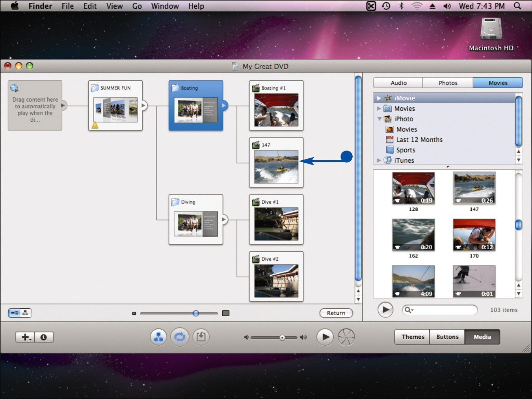This screenshot has width=532, height=399.
Task: Open the View menu
Action: pyautogui.click(x=114, y=6)
